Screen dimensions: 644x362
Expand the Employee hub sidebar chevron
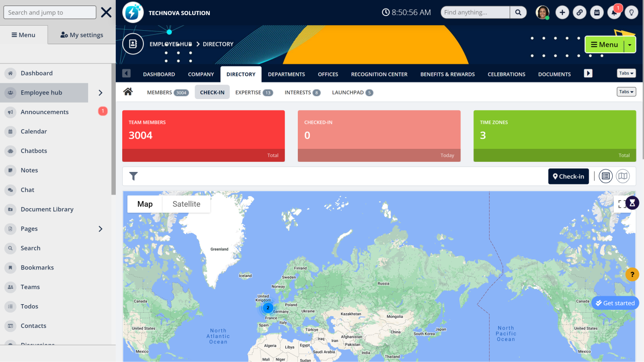coord(100,93)
